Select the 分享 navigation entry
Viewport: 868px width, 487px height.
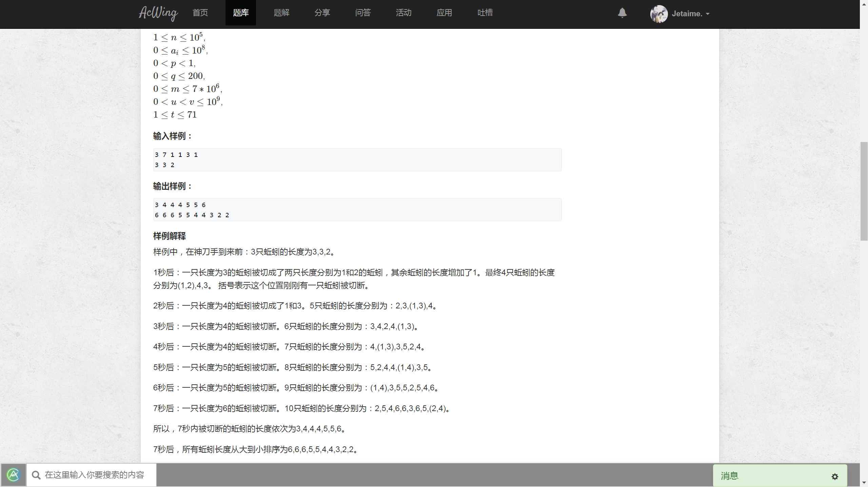[322, 13]
